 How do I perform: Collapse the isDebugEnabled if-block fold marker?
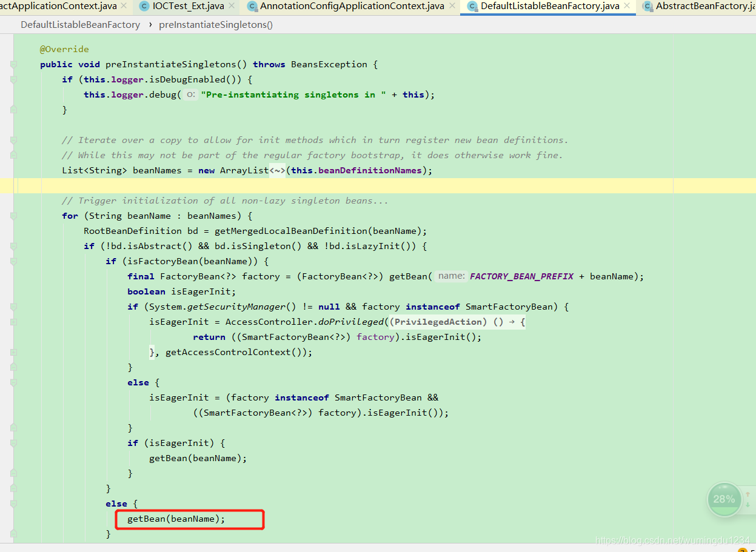point(13,79)
